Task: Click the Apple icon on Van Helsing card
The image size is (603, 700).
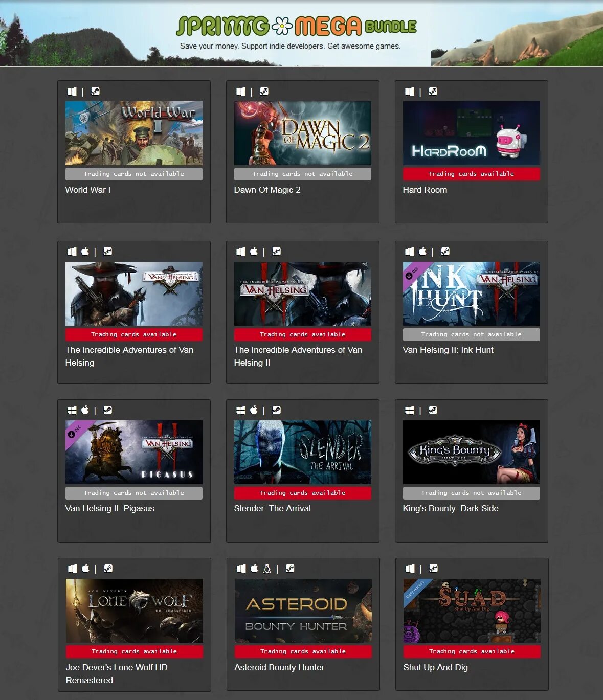Action: pyautogui.click(x=85, y=251)
